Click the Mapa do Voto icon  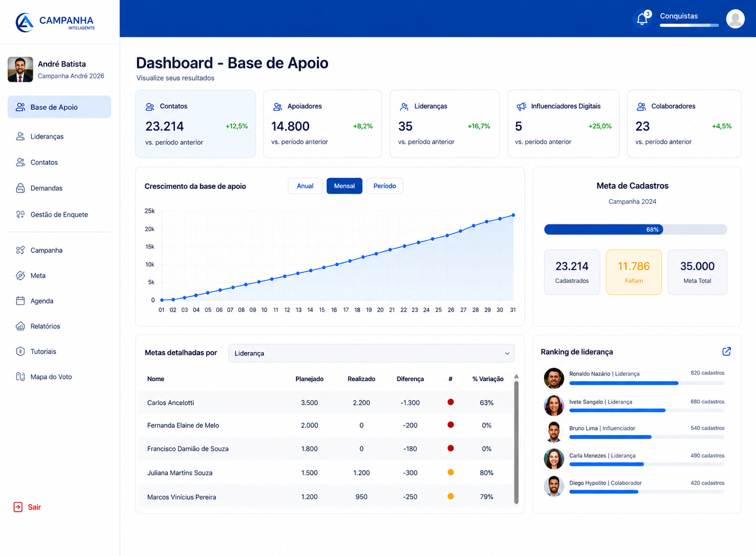pyautogui.click(x=20, y=377)
